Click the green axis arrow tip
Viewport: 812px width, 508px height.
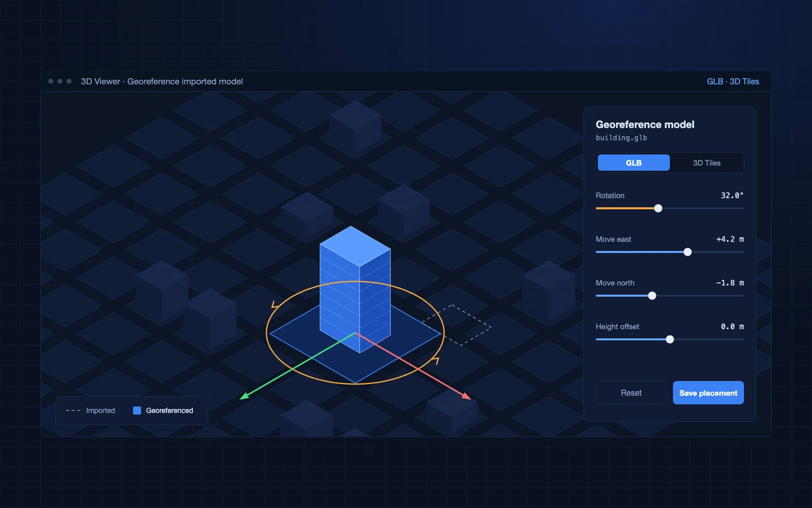244,396
